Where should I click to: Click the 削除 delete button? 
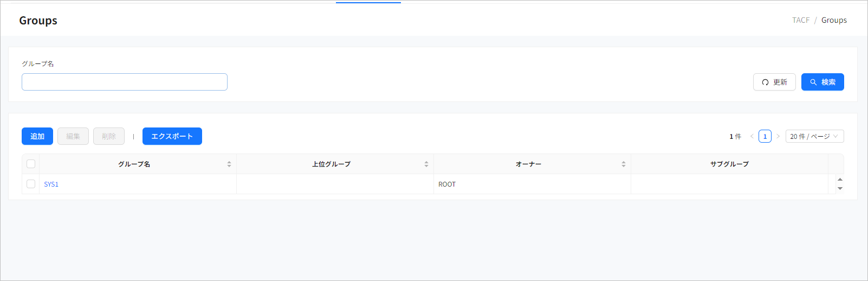pos(109,136)
